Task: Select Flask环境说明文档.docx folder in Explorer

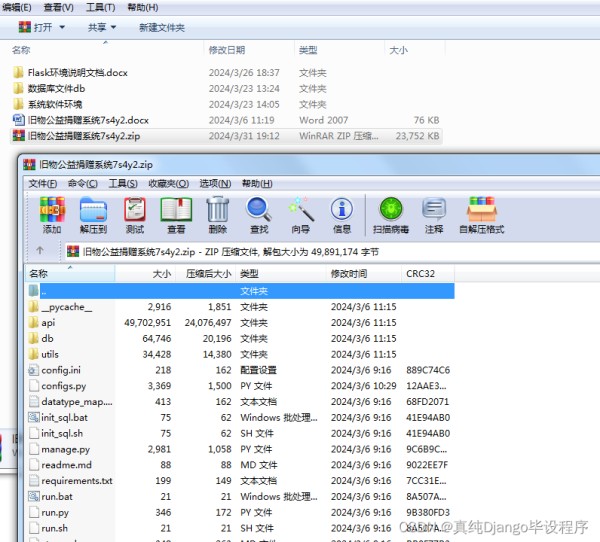Action: click(x=227, y=73)
